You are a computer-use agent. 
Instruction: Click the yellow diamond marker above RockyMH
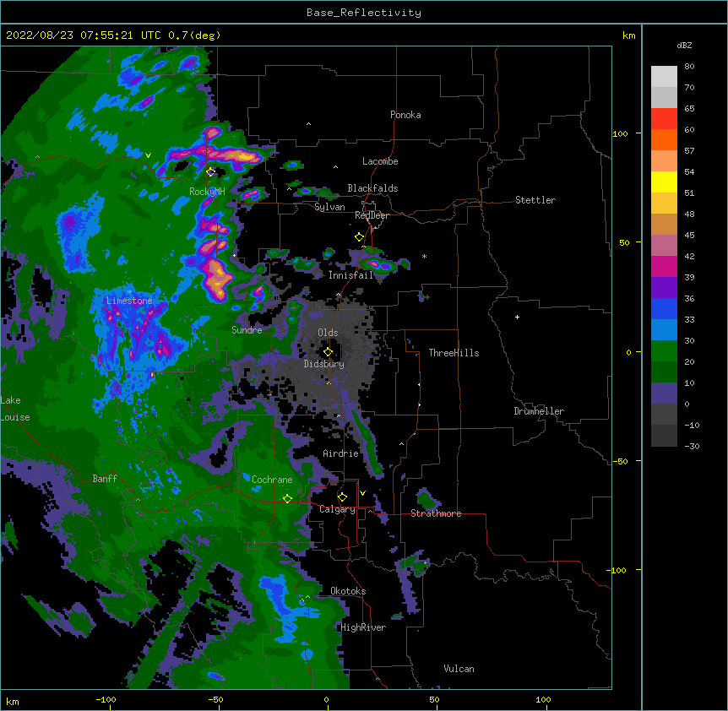coord(211,172)
